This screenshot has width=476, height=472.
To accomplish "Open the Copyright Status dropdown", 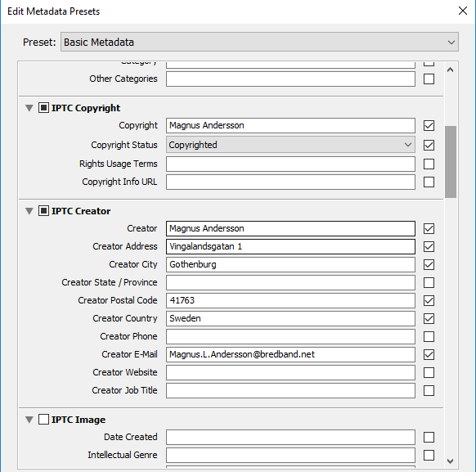I will click(x=290, y=145).
